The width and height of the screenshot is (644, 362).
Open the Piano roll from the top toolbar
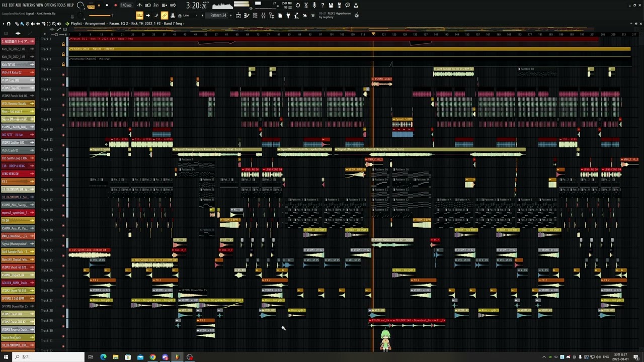(x=247, y=16)
